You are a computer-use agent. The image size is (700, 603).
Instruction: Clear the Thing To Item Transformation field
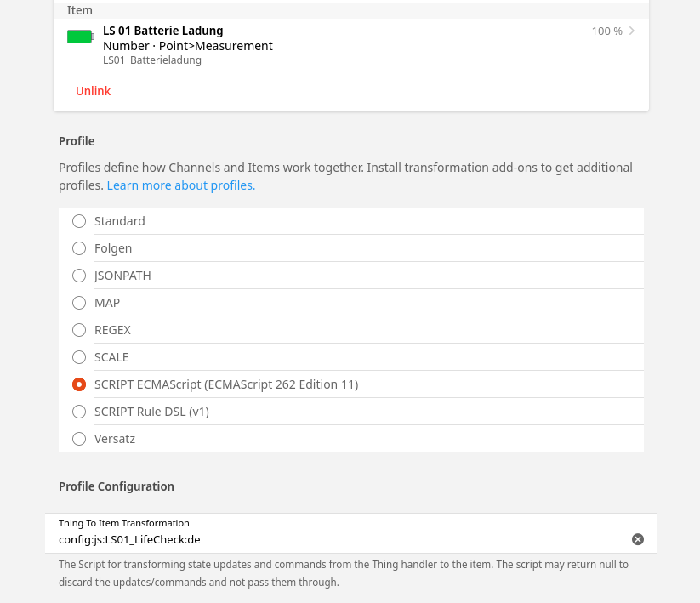(x=637, y=539)
